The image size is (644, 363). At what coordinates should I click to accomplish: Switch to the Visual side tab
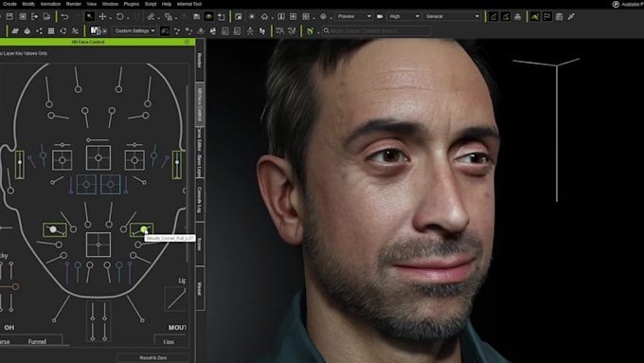click(200, 288)
